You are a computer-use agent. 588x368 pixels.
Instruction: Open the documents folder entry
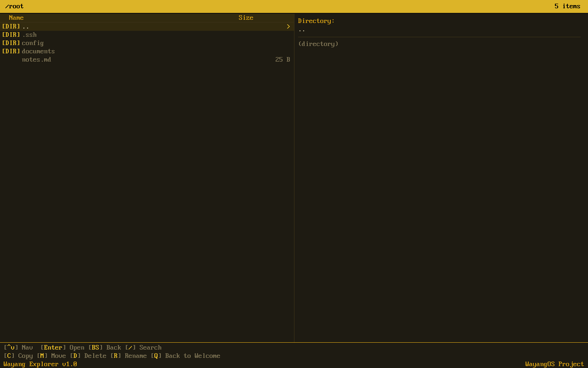pos(38,51)
